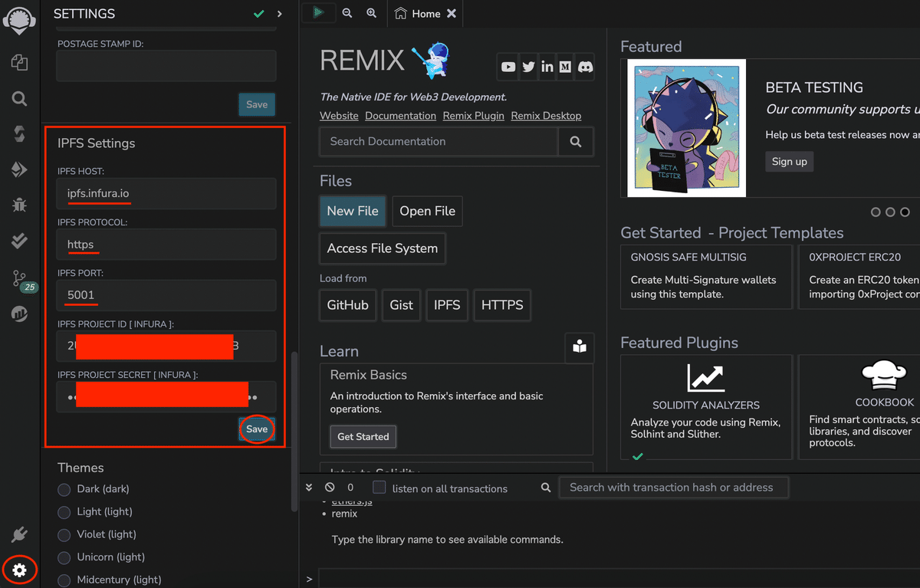Switch to the Home tab

point(419,14)
